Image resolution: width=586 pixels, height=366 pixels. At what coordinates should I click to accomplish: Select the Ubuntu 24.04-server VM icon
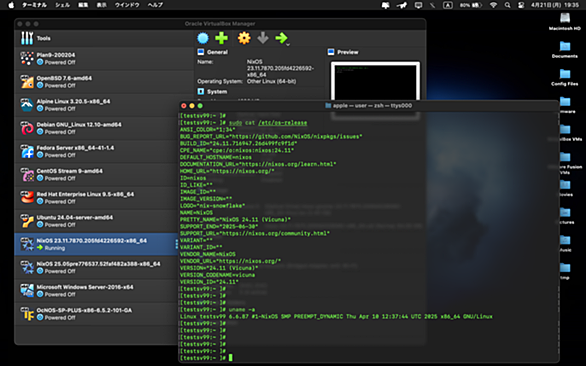(x=27, y=221)
